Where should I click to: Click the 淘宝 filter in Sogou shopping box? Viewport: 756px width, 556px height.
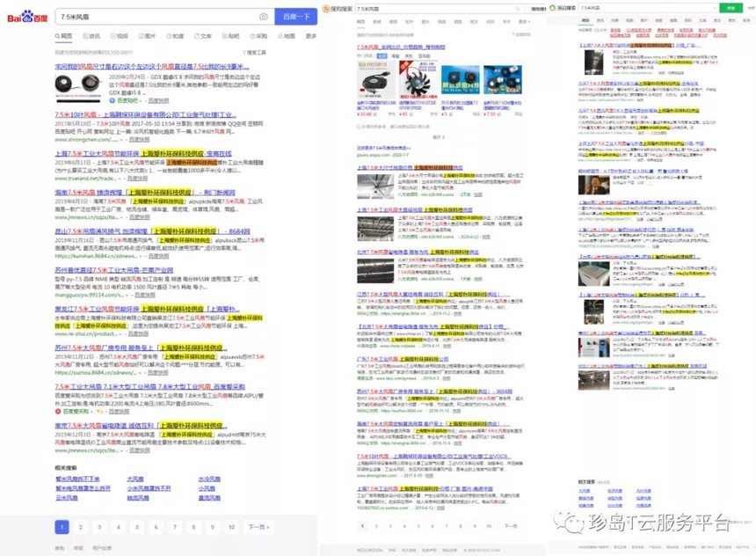[396, 56]
